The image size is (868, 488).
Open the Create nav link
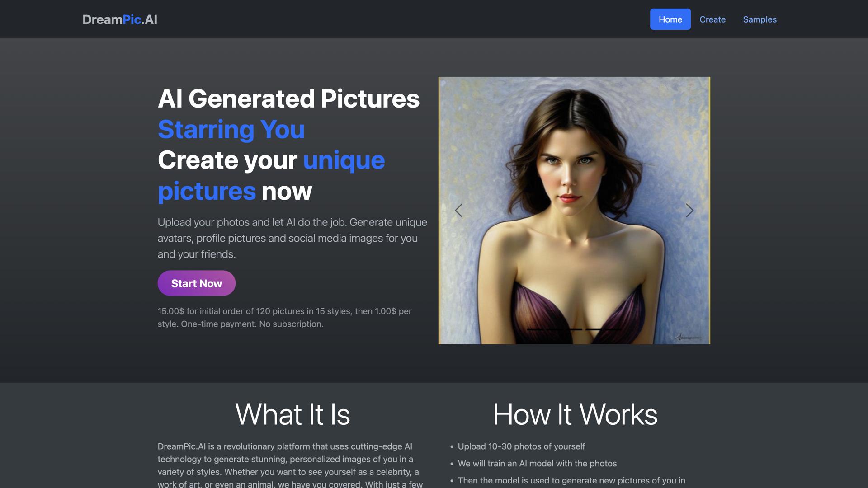(x=712, y=19)
